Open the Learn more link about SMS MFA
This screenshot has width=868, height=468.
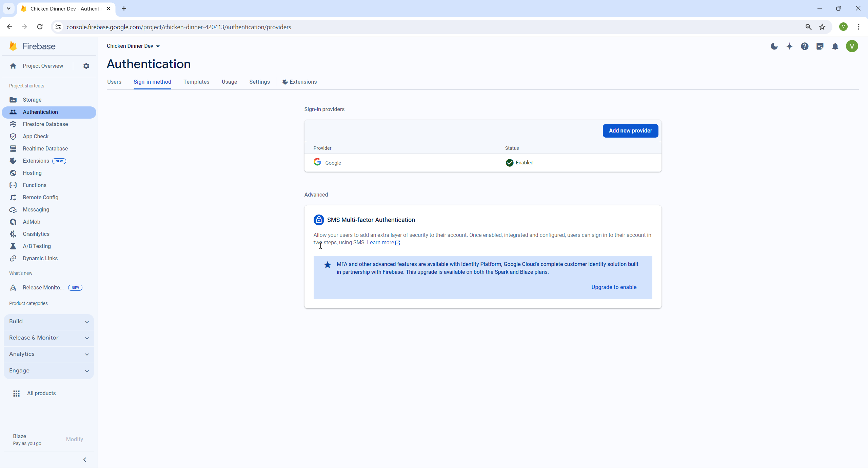[x=380, y=243]
